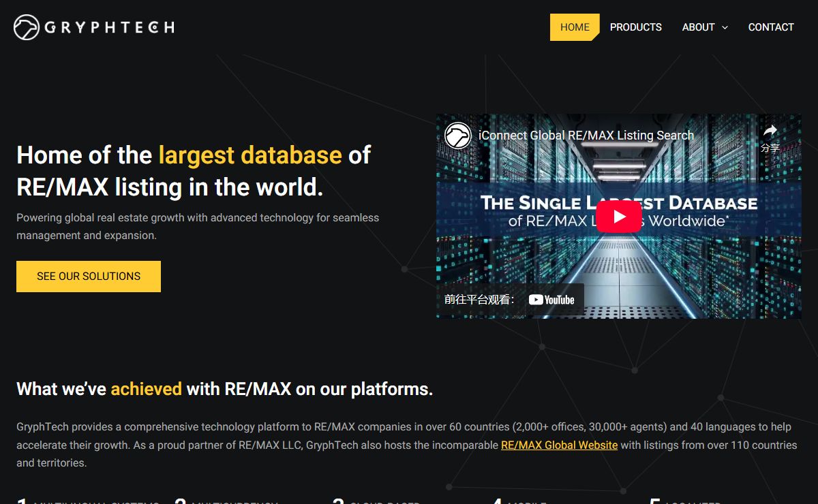The height and width of the screenshot is (504, 818).
Task: Click the heading 'largest database' highlighted text
Action: click(250, 155)
